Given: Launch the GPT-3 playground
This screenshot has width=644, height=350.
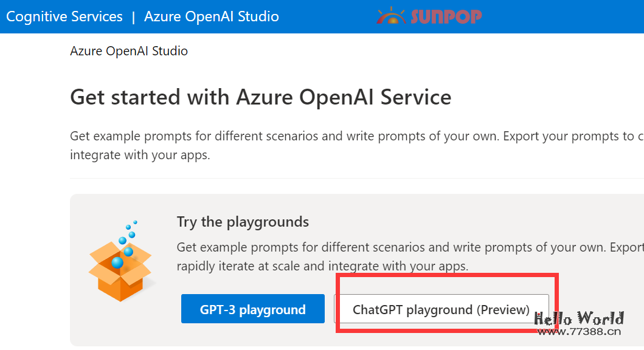Looking at the screenshot, I should [252, 309].
